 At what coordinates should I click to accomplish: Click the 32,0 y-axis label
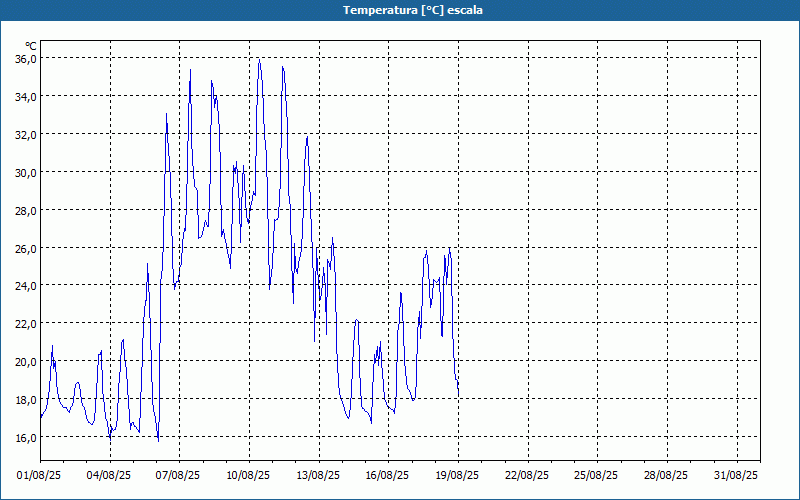(26, 135)
